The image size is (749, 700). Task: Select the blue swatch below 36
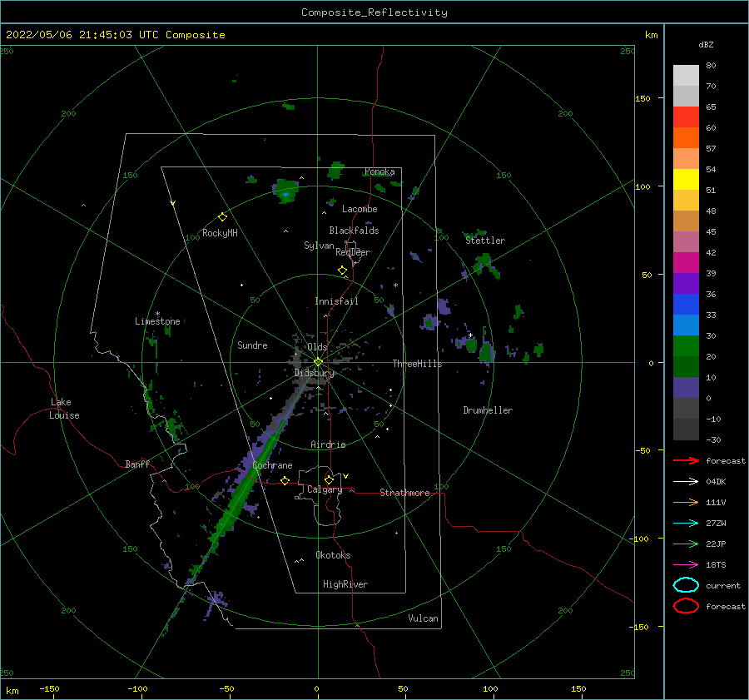coord(686,305)
